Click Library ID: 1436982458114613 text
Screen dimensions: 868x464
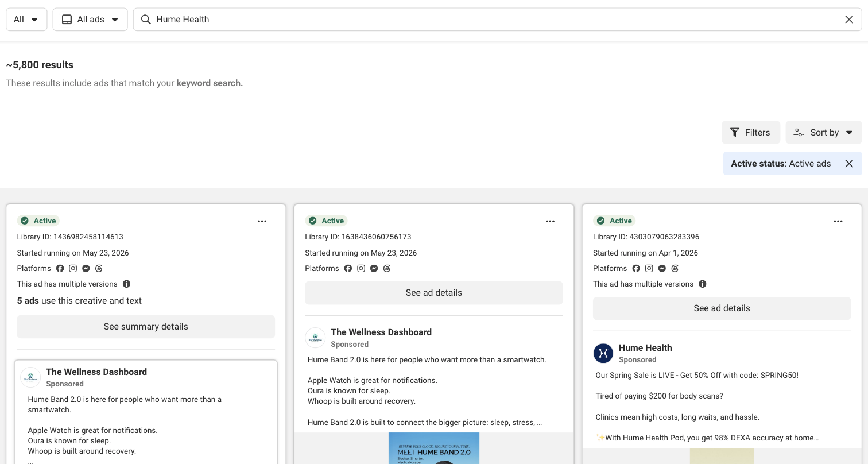point(70,237)
